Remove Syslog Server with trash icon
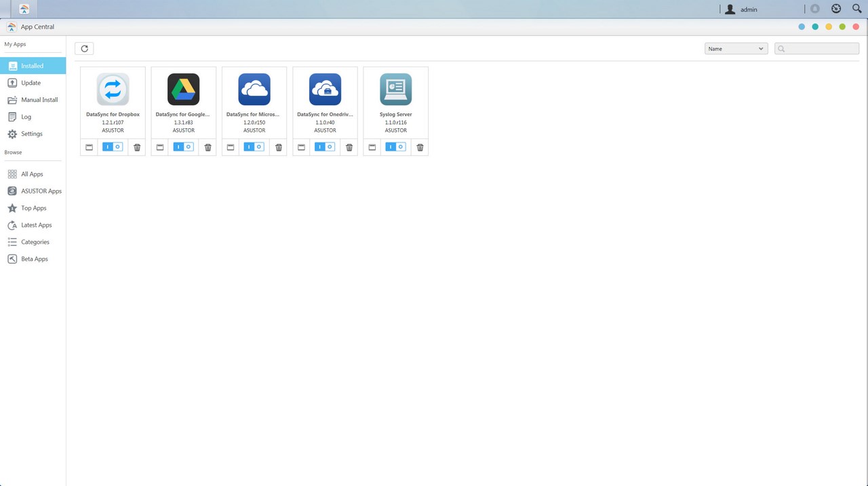The image size is (868, 486). (420, 147)
